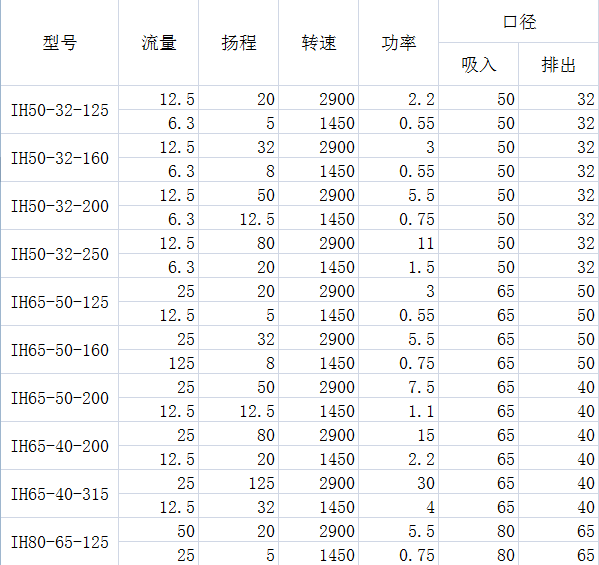599x565 pixels.
Task: Select the 型号 header cell
Action: (60, 42)
